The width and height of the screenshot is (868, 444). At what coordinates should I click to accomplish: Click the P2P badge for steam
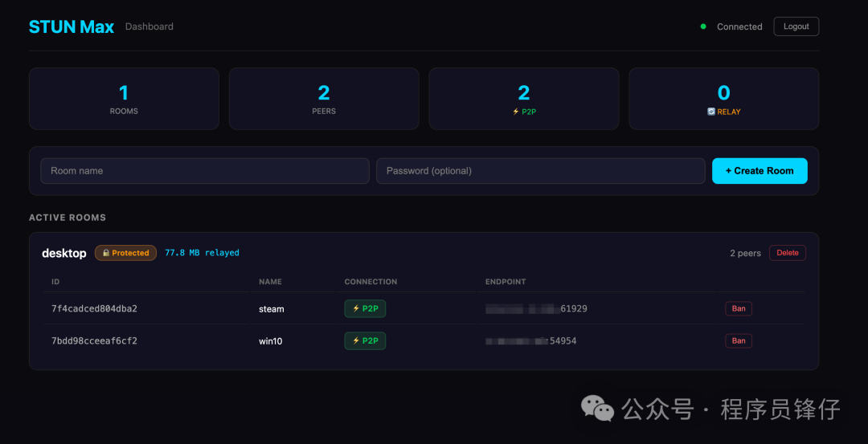pos(365,308)
